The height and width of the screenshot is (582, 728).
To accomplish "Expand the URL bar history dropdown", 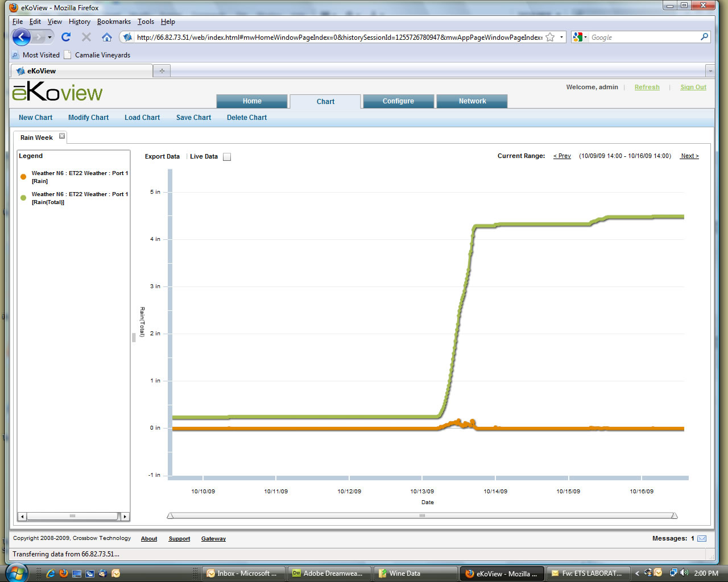I will (561, 38).
